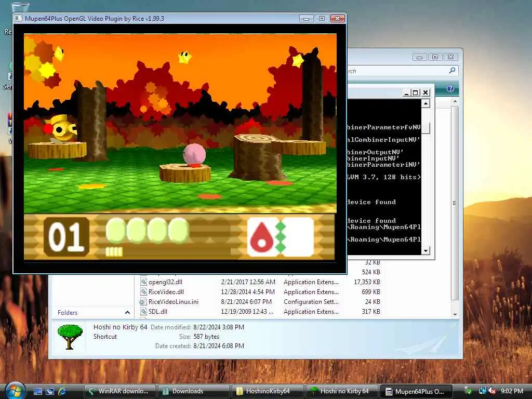
Task: Click the 524 KB size cell
Action: click(371, 272)
